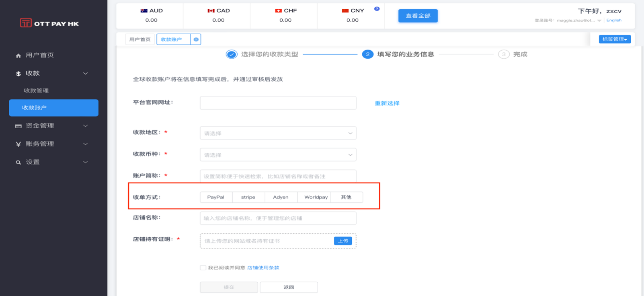Click the 店铺名称 input field
The height and width of the screenshot is (296, 644).
(x=278, y=218)
